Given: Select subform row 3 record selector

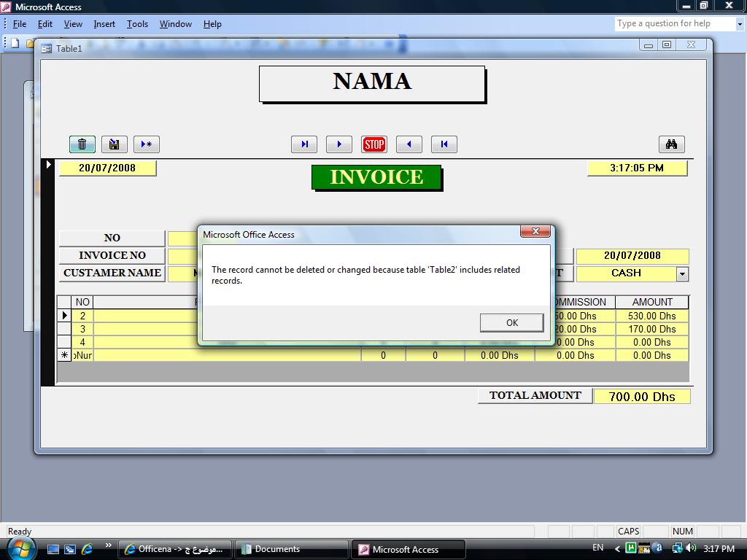Looking at the screenshot, I should tap(64, 329).
